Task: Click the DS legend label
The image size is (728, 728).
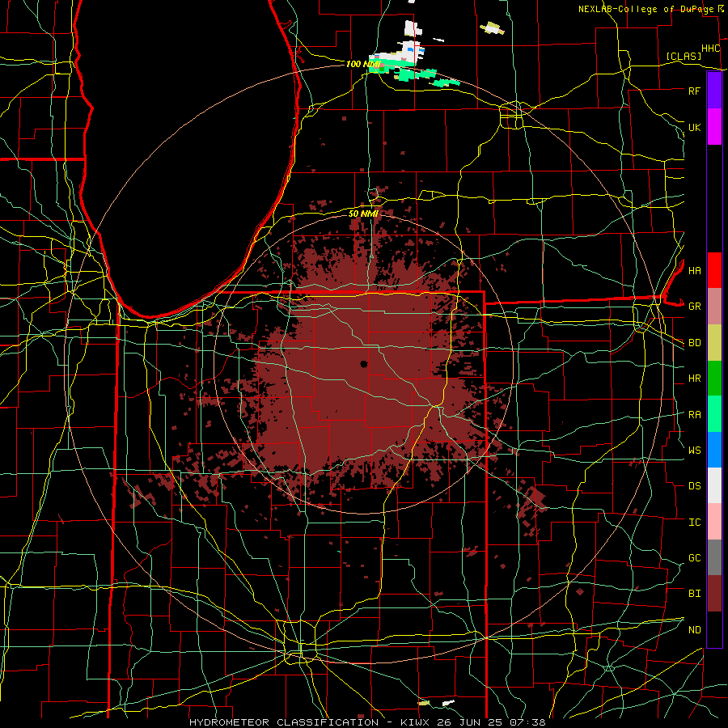Action: coord(694,486)
